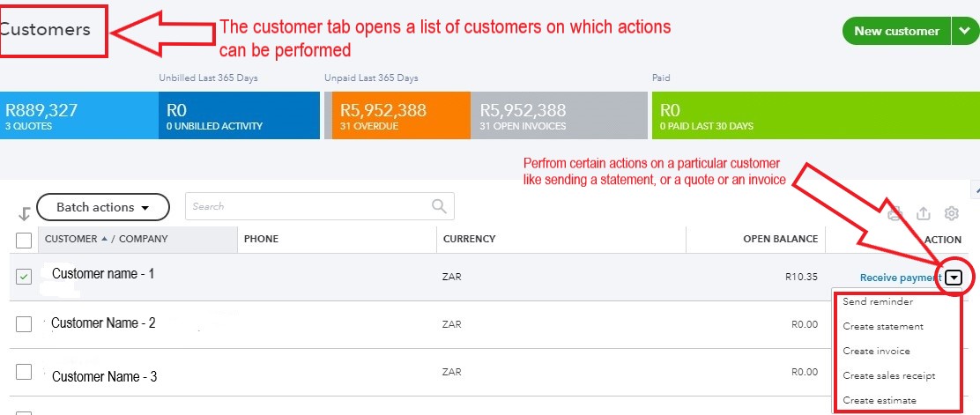Click the search magnifier icon
This screenshot has height=415, width=980.
click(x=439, y=206)
